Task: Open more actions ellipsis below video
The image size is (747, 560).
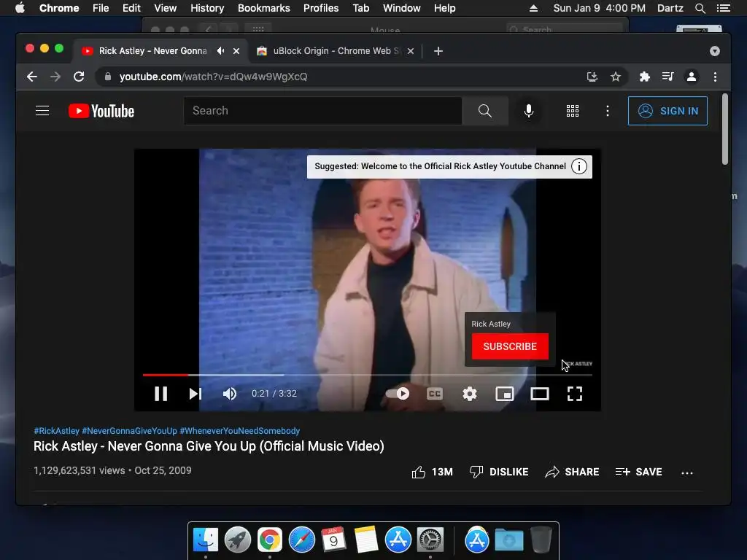Action: (687, 472)
